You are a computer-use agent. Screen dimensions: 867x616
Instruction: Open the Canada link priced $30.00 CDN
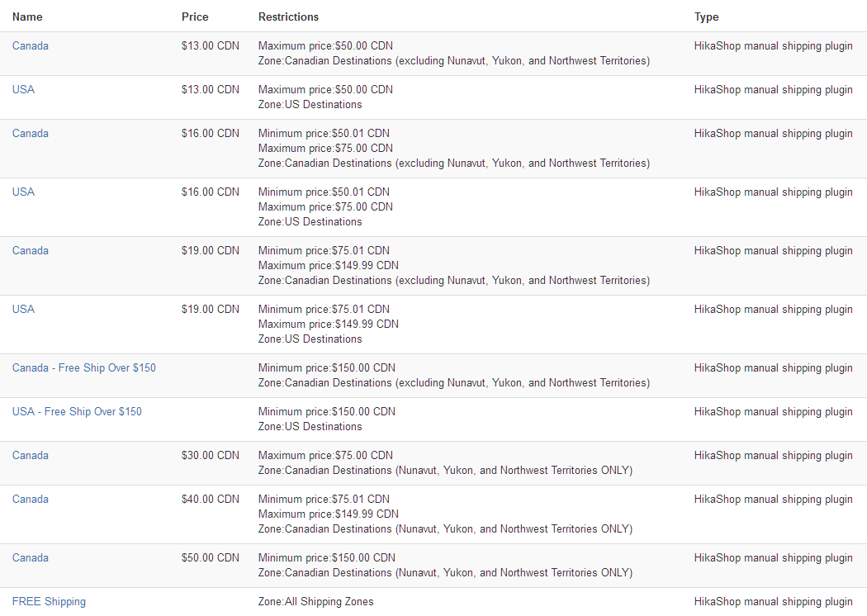[31, 456]
